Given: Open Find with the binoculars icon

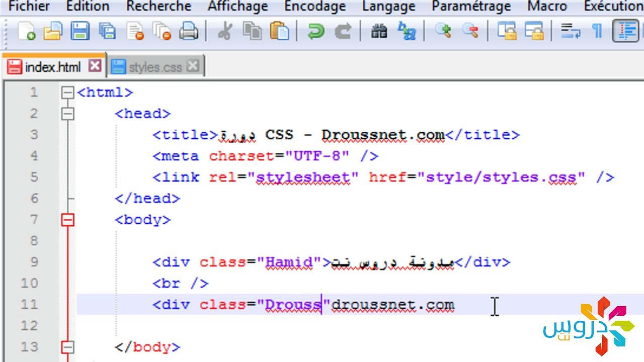Looking at the screenshot, I should [379, 31].
